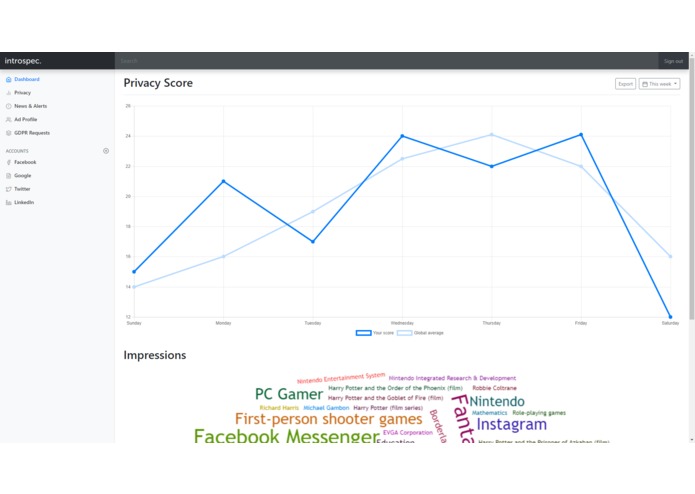Click Role-playing games in word cloud
The height and width of the screenshot is (494, 695).
click(x=539, y=413)
